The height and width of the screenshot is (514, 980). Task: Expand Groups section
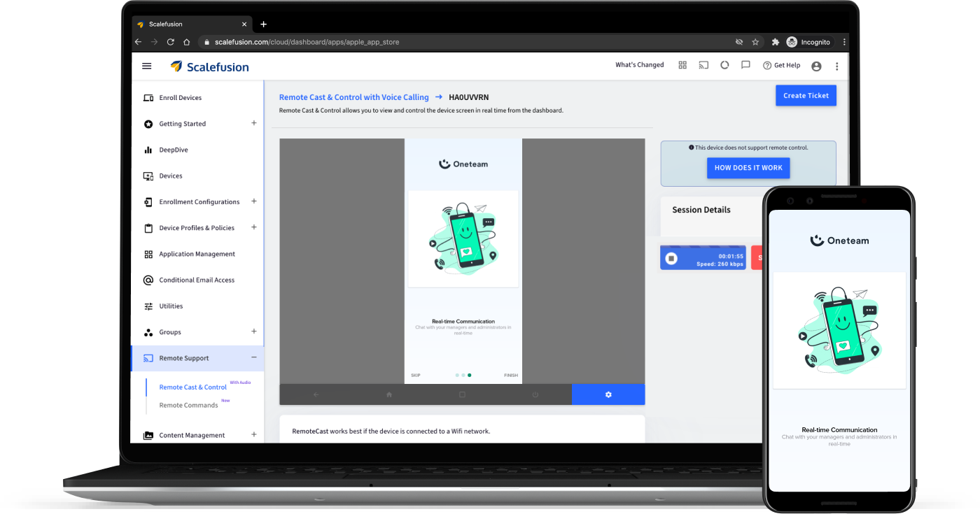coord(253,331)
